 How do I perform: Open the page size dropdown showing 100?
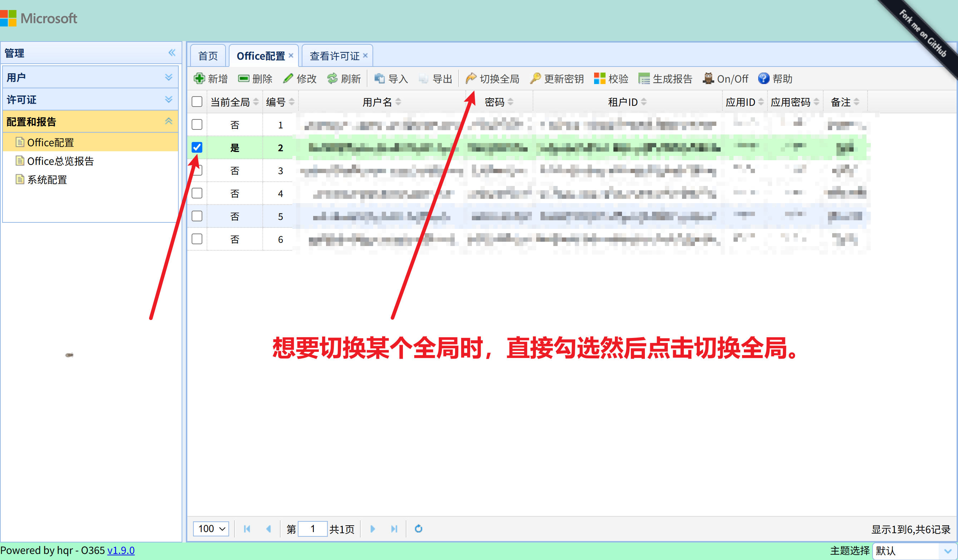pyautogui.click(x=211, y=529)
